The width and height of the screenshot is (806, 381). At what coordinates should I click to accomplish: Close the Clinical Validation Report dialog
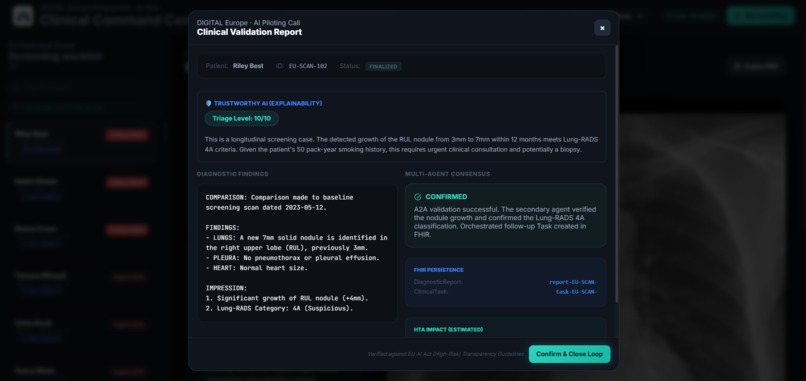pos(602,28)
